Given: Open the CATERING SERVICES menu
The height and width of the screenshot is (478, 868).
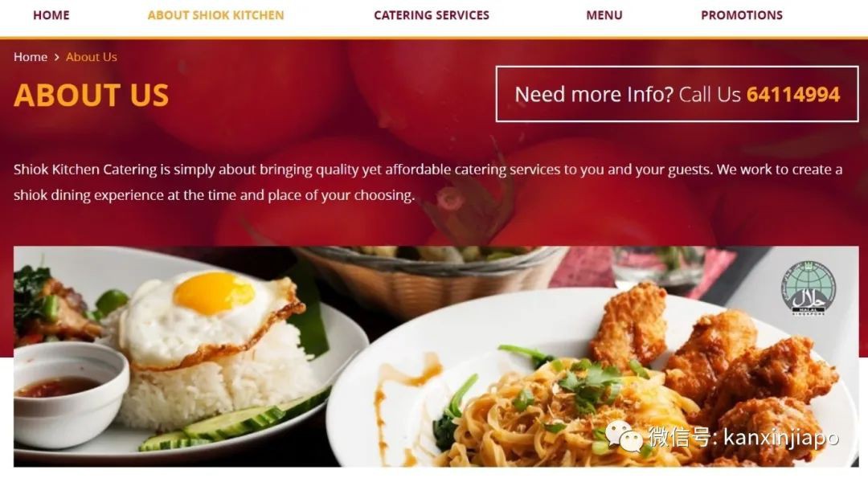Looking at the screenshot, I should point(432,15).
